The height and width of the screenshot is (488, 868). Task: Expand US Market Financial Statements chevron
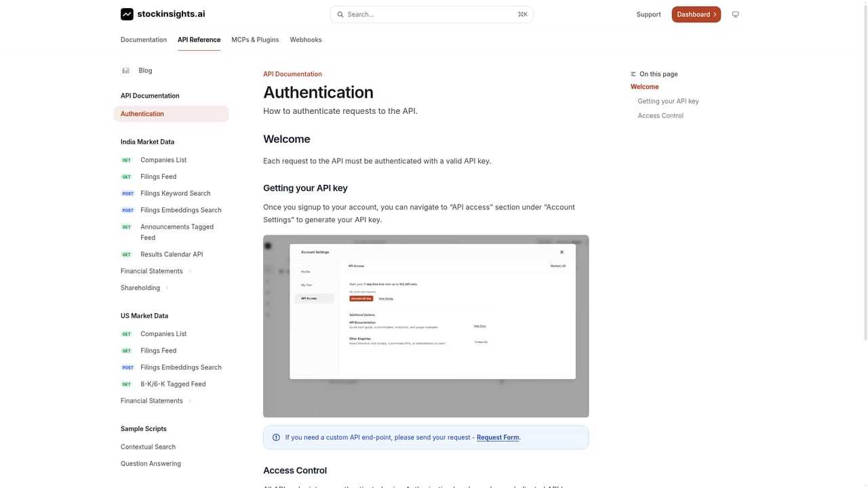pyautogui.click(x=190, y=401)
